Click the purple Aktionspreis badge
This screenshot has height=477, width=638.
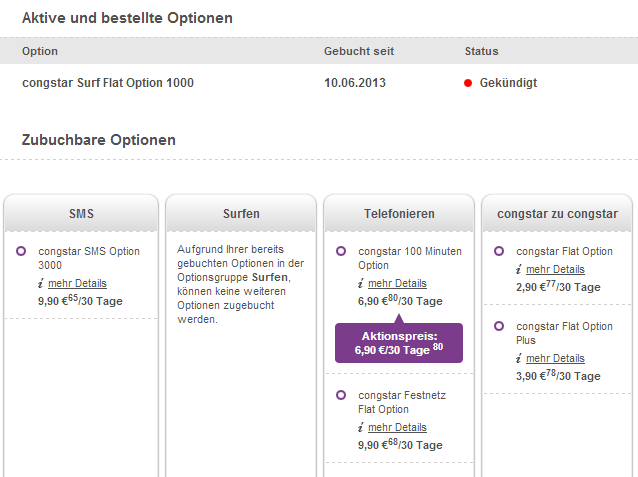[x=399, y=343]
